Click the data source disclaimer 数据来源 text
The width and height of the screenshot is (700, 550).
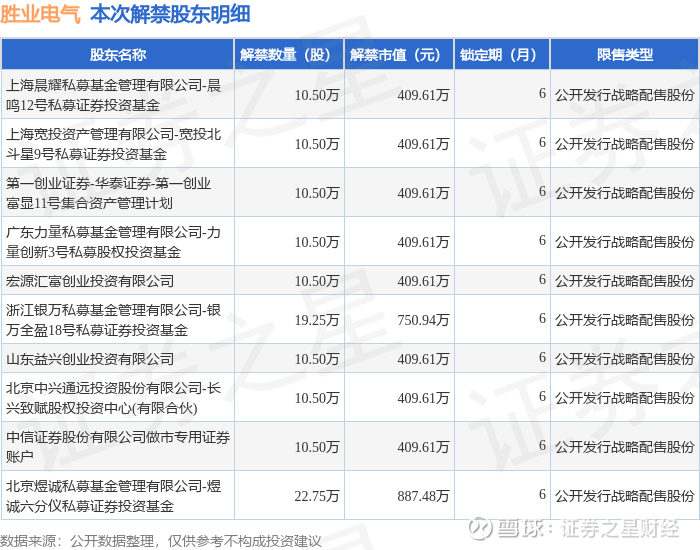pos(161,541)
